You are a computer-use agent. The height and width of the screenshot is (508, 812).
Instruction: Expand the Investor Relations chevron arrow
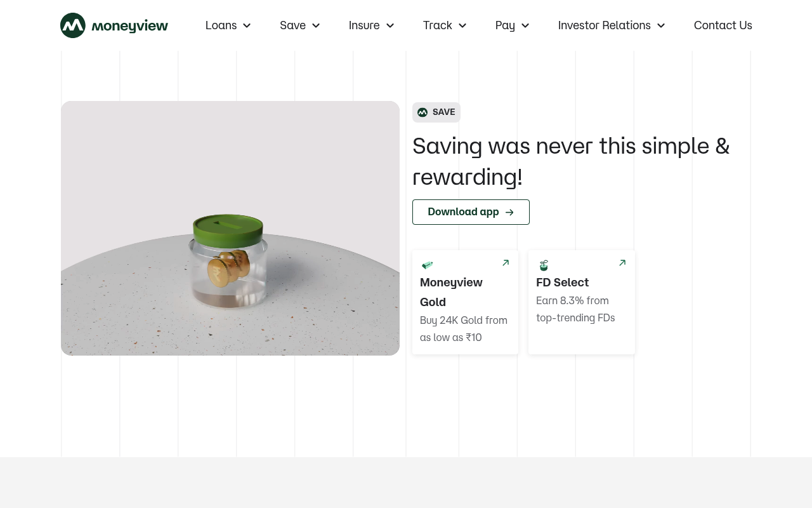pos(661,25)
